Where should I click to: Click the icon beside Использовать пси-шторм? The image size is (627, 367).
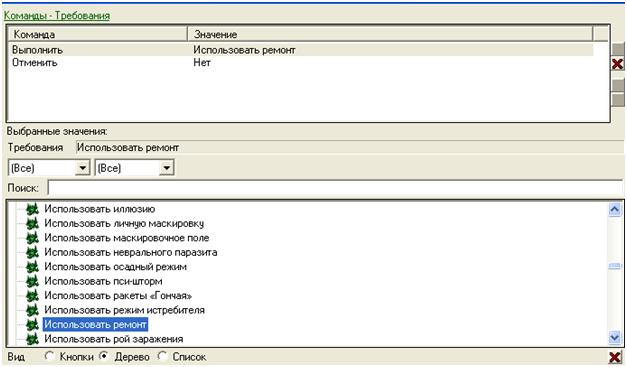(x=32, y=281)
